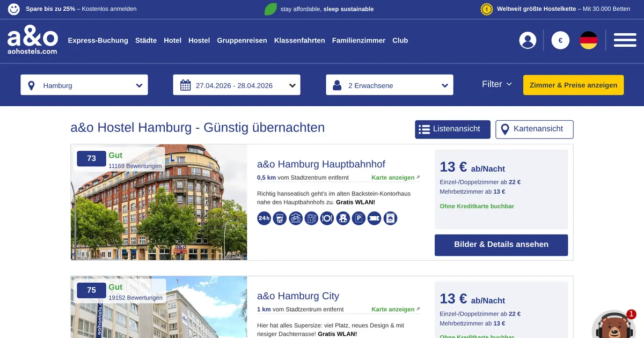Image resolution: width=644 pixels, height=338 pixels.
Task: Click the German flag language icon
Action: (x=589, y=40)
